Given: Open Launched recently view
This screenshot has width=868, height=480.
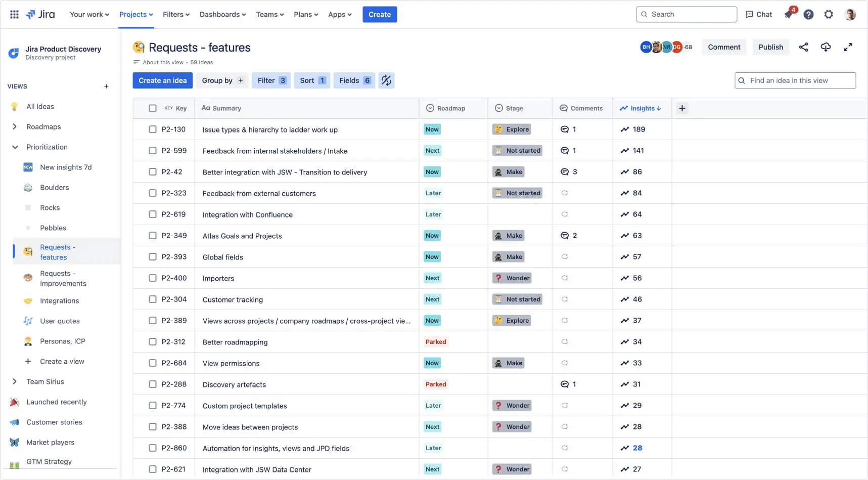Looking at the screenshot, I should click(56, 402).
